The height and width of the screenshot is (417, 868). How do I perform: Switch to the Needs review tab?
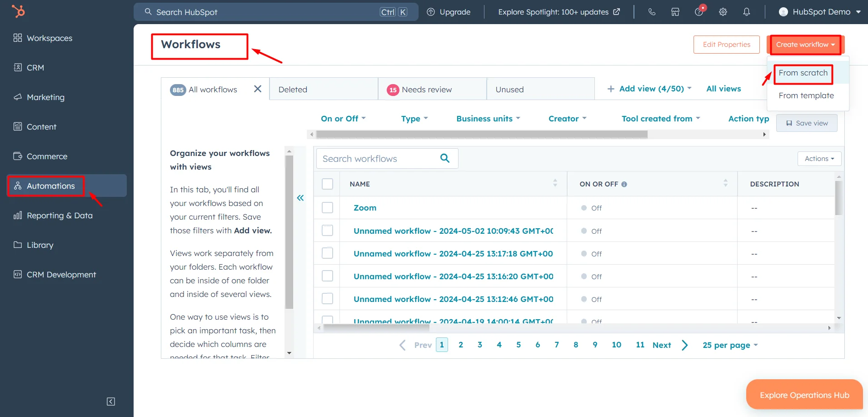[426, 89]
